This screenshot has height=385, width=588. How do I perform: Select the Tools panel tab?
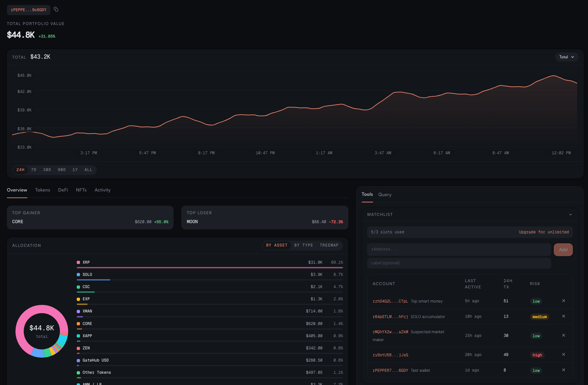[x=367, y=194]
